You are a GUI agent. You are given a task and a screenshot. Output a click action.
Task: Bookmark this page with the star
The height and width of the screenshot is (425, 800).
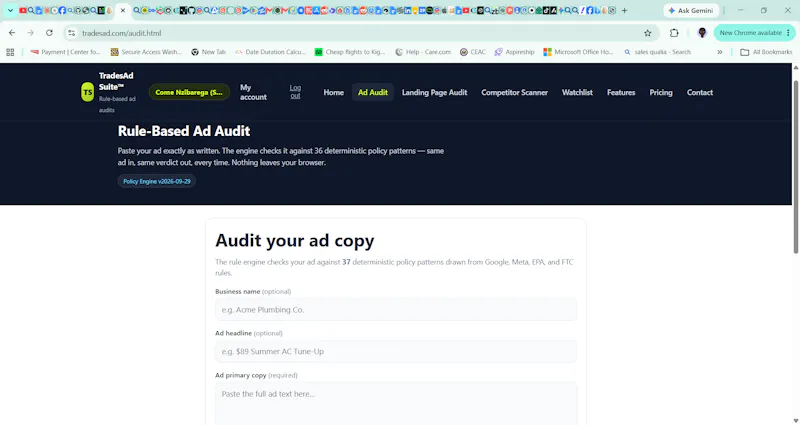point(647,33)
